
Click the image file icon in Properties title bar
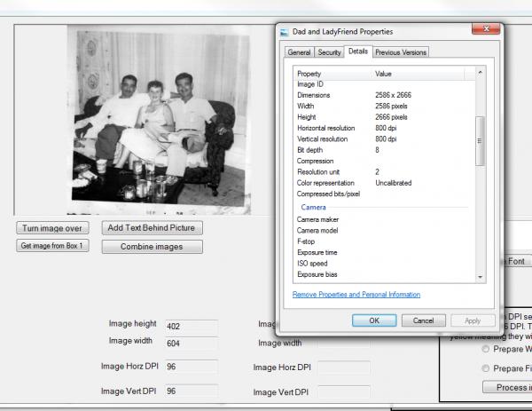(x=284, y=32)
